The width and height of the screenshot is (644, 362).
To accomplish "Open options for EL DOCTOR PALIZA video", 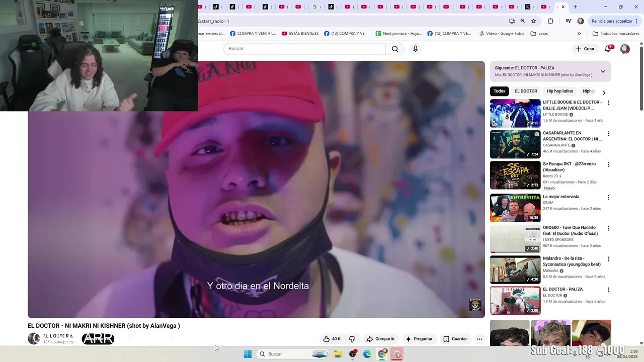I will pyautogui.click(x=608, y=290).
